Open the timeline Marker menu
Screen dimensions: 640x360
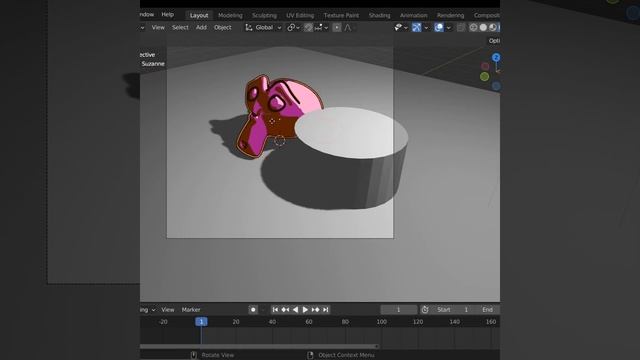[x=191, y=310]
